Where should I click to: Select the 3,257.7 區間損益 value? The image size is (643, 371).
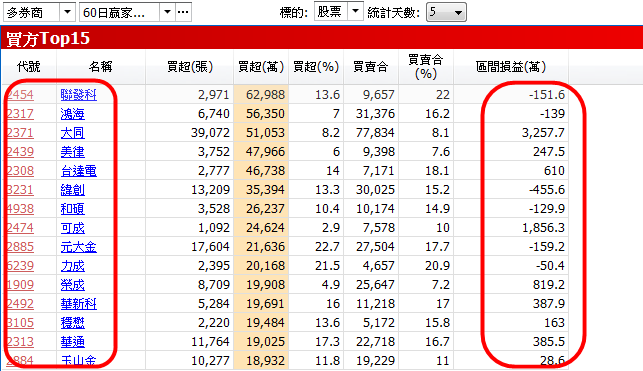pyautogui.click(x=543, y=133)
